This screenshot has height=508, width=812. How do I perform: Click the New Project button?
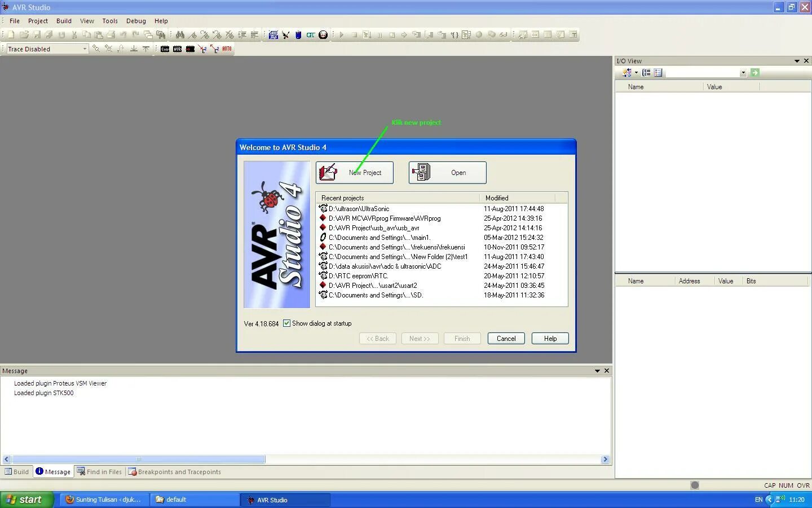pyautogui.click(x=355, y=173)
